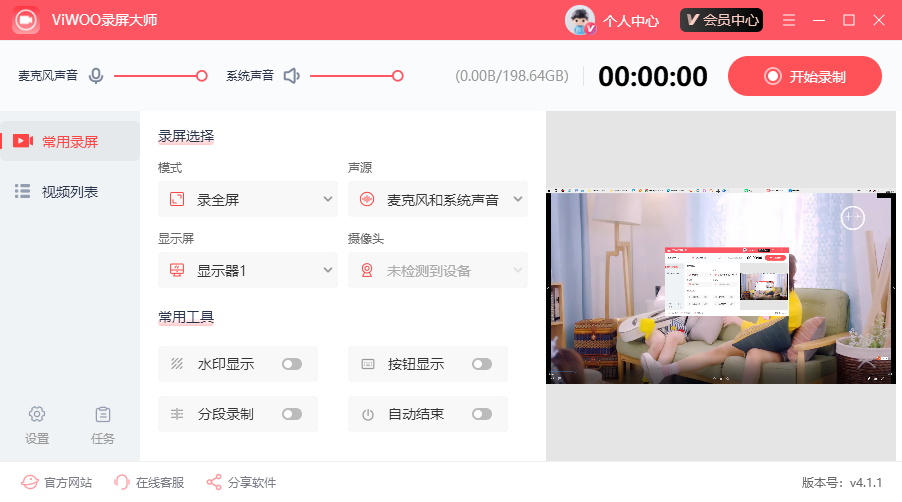
Task: Switch to 视频列表 tab
Action: pos(70,191)
